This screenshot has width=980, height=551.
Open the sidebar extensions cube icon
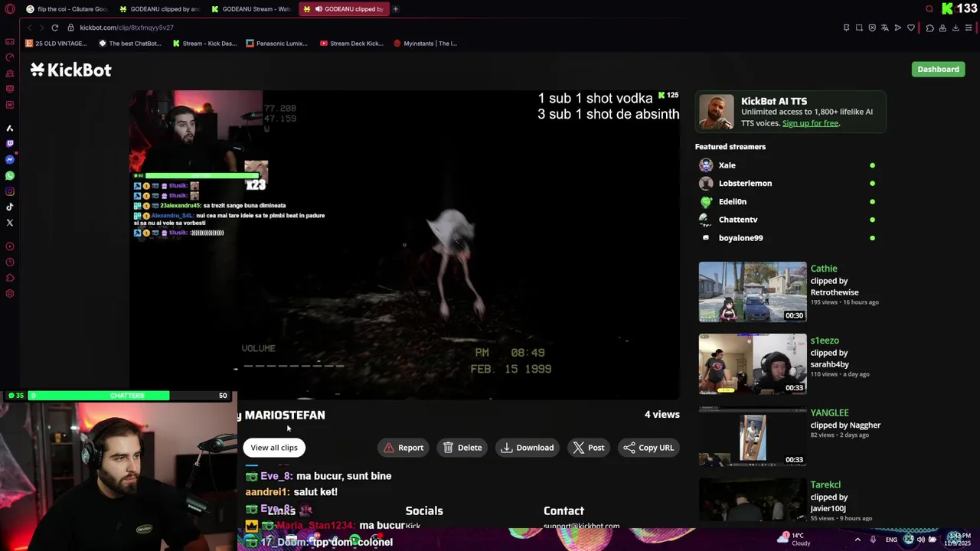10,278
